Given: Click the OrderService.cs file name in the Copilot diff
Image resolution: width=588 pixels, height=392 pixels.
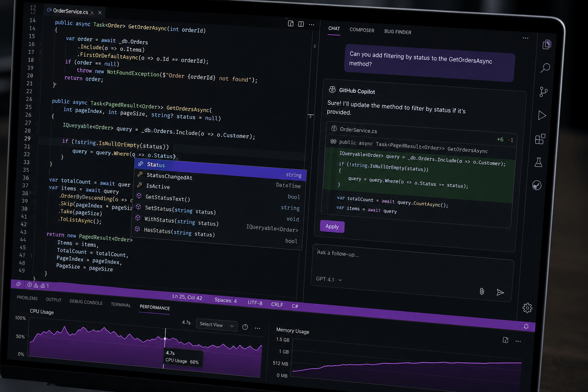Looking at the screenshot, I should 358,131.
